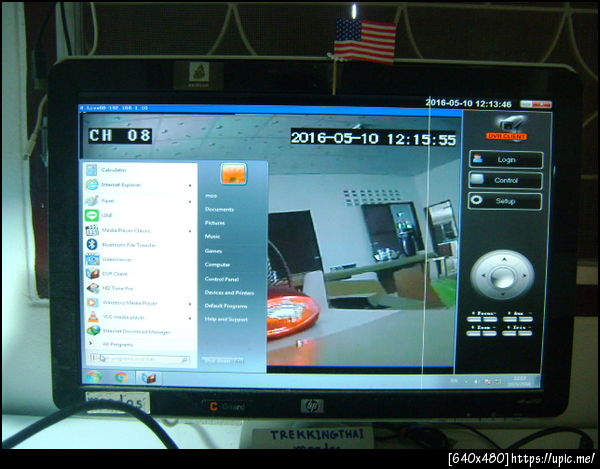Click the PTZ center button
Image resolution: width=600 pixels, height=469 pixels.
click(x=502, y=277)
